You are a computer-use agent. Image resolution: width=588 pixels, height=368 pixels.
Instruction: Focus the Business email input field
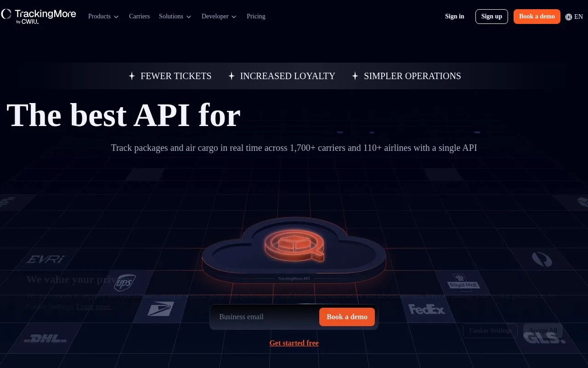click(266, 317)
